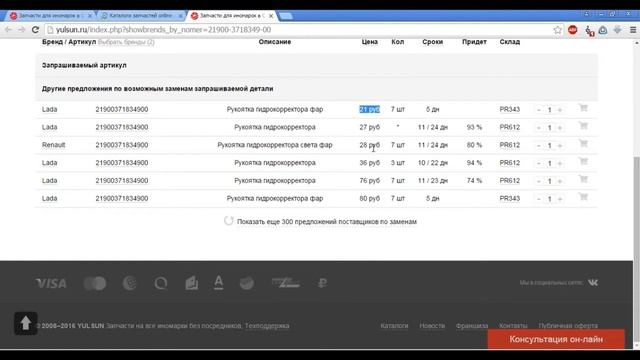
Task: Click the '94 %' delivery probability value
Action: [x=474, y=163]
